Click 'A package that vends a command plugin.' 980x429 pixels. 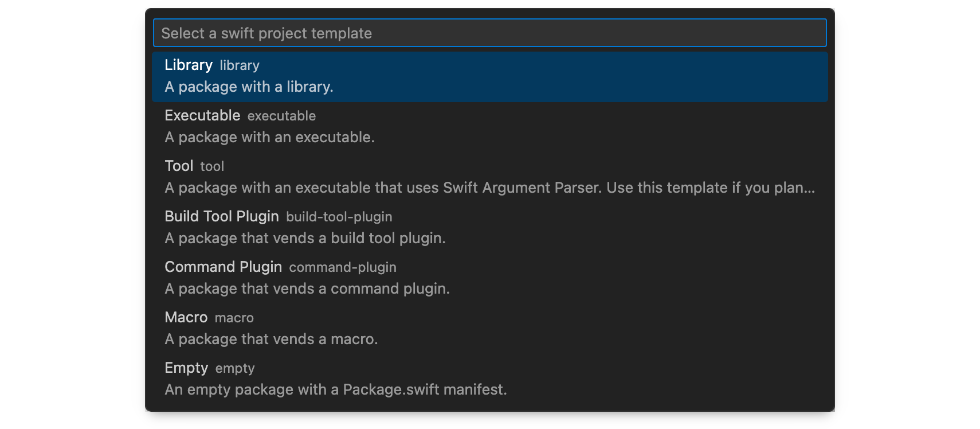(x=307, y=288)
